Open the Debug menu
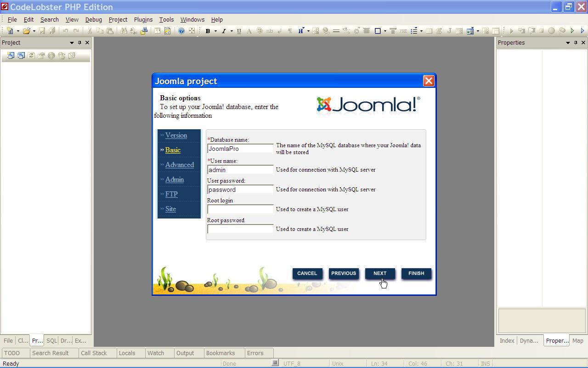 click(93, 20)
